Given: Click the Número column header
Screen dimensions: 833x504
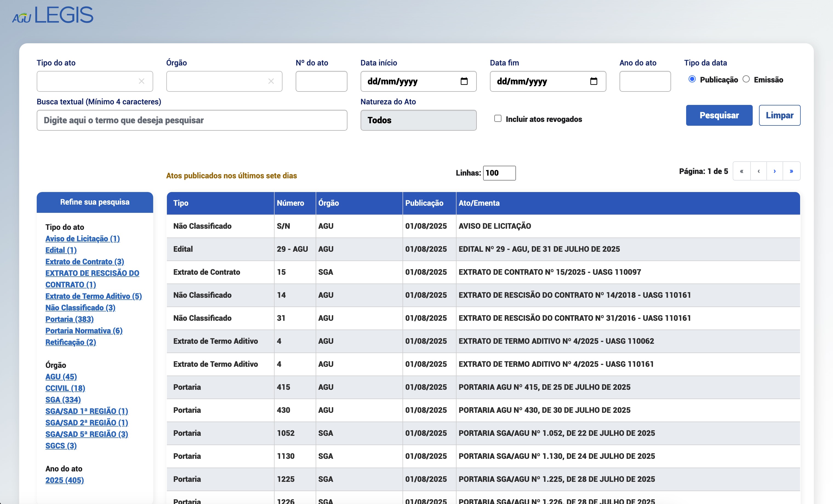Looking at the screenshot, I should (295, 203).
